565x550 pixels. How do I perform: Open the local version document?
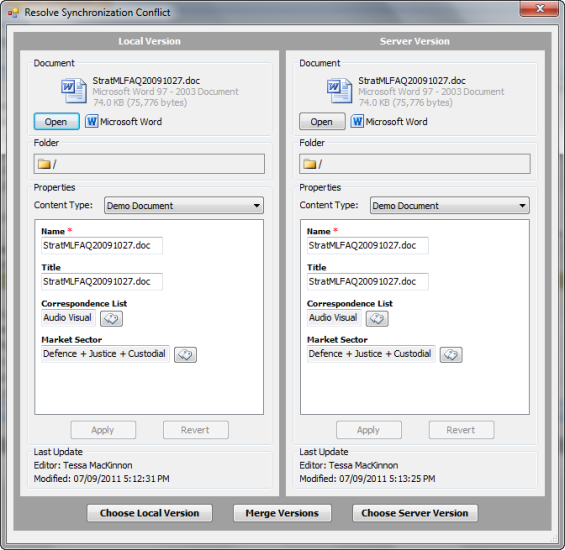[x=57, y=121]
